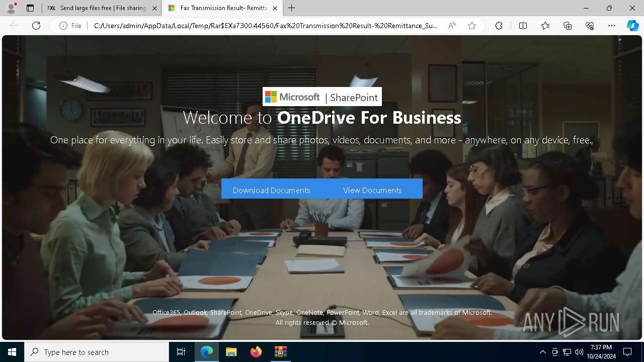Toggle split screen view
Image resolution: width=644 pixels, height=362 pixels.
(x=523, y=26)
